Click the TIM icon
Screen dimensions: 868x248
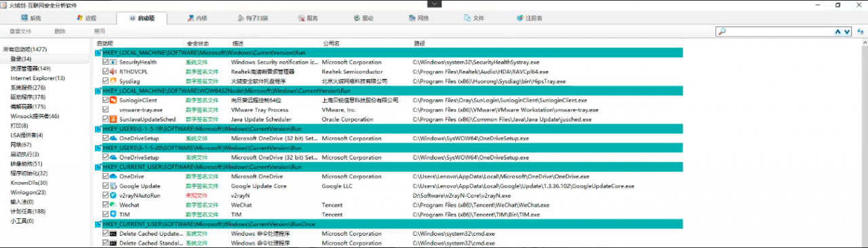point(113,214)
